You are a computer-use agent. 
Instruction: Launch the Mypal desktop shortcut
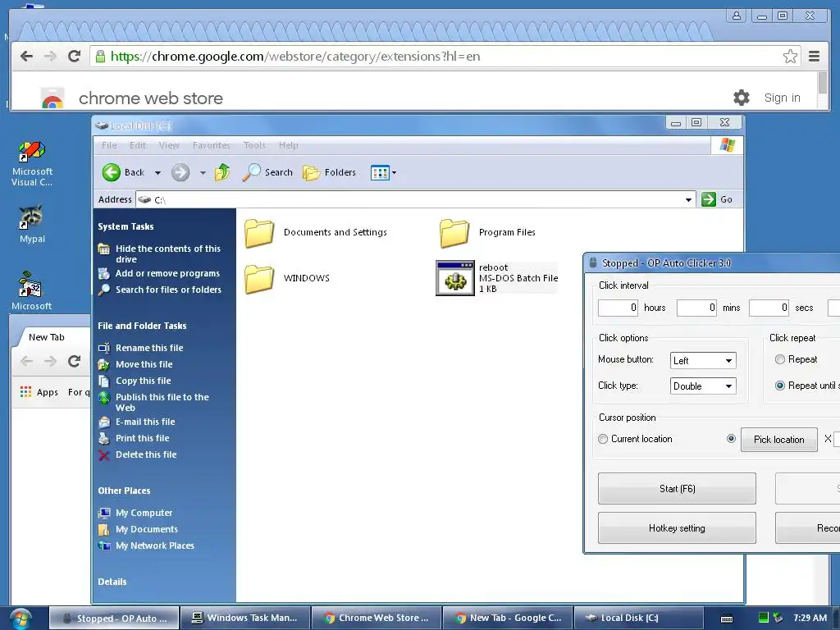point(32,224)
